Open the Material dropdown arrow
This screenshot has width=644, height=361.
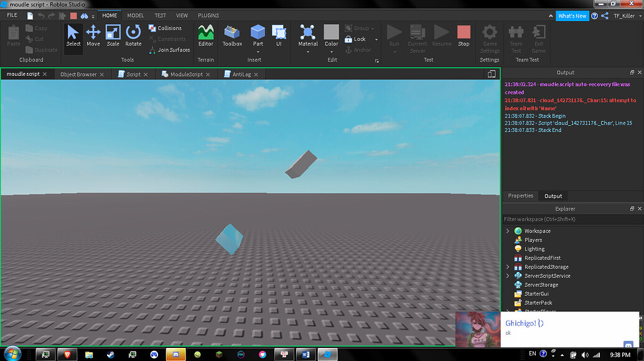click(x=307, y=52)
